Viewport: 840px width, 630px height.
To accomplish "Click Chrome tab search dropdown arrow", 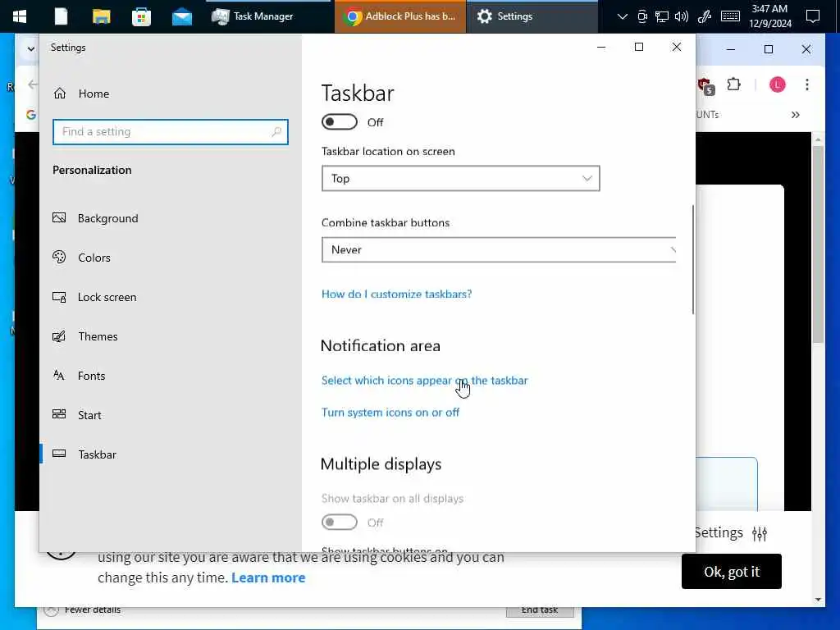I will click(x=31, y=48).
